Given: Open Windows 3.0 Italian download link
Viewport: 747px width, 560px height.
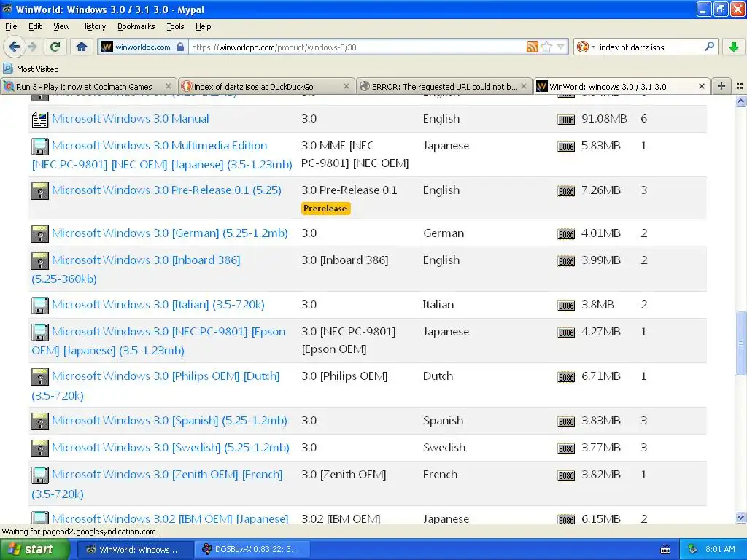Looking at the screenshot, I should click(158, 304).
